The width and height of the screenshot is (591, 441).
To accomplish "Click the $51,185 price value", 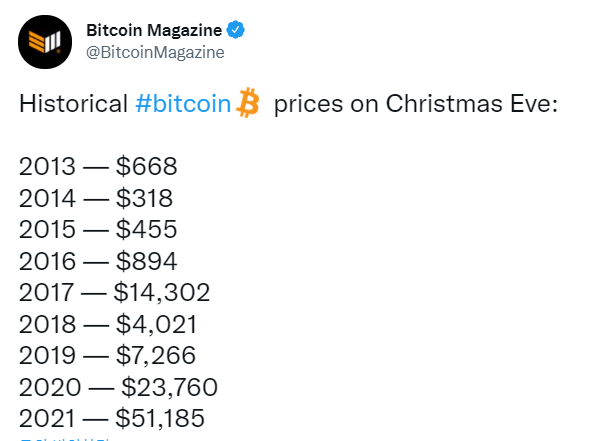I will point(160,418).
